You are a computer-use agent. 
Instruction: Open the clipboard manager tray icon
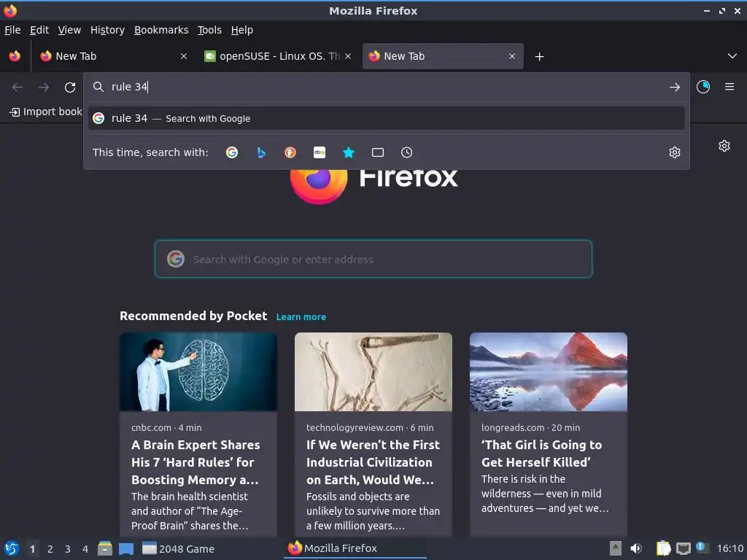(x=663, y=548)
